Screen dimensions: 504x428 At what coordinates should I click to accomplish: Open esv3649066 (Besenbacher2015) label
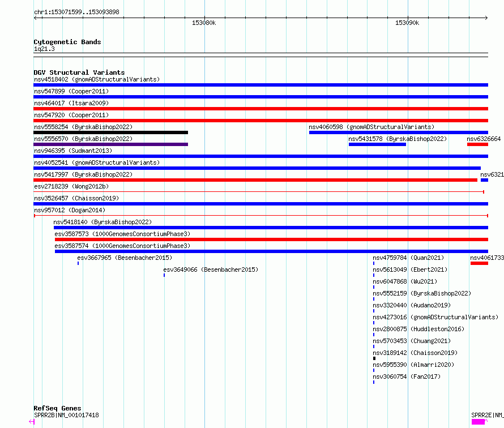[x=211, y=269]
